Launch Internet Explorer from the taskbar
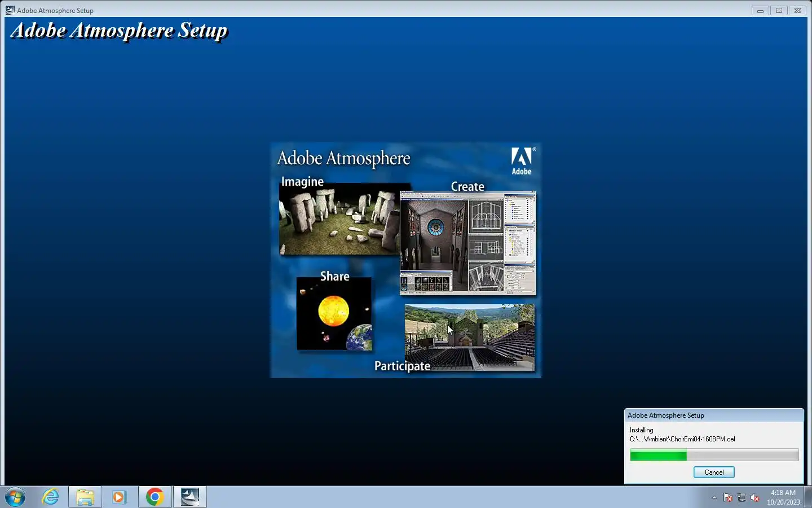Image resolution: width=812 pixels, height=508 pixels. 50,497
